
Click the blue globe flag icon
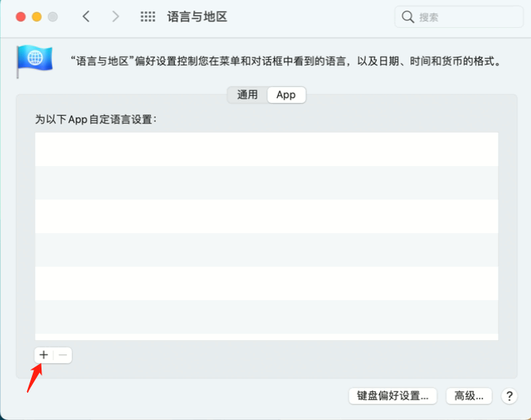pyautogui.click(x=34, y=61)
